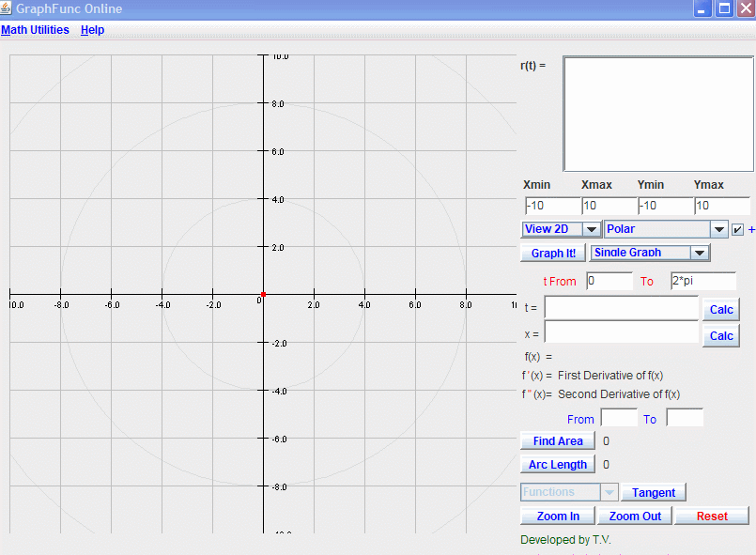Click the Tangent button

click(x=654, y=493)
